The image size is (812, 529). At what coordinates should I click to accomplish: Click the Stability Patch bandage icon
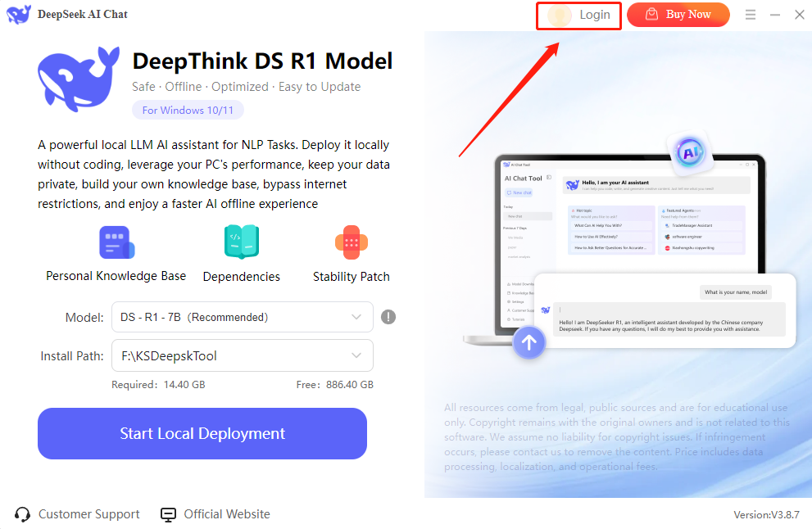tap(352, 242)
